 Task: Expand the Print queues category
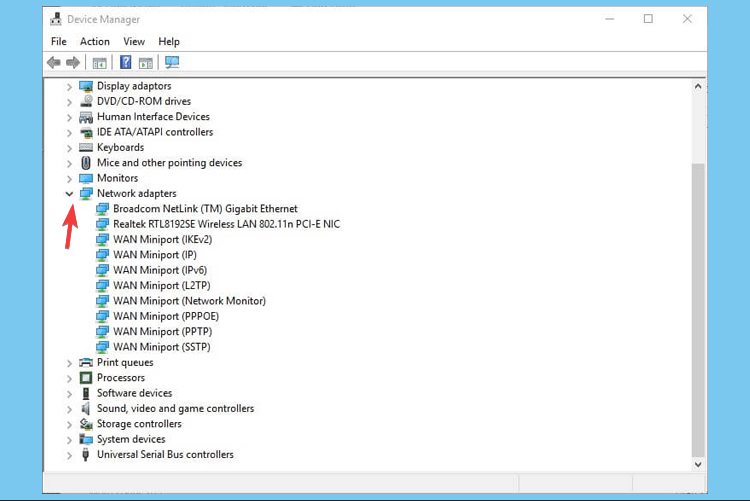69,363
